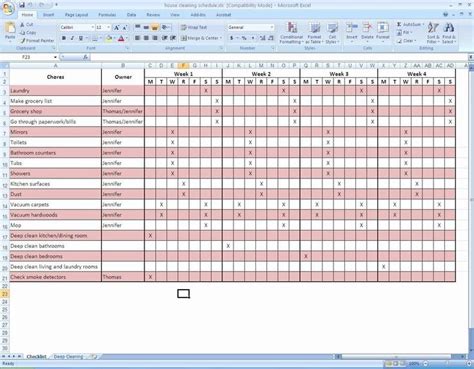
Task: Open the Insert ribbon tab
Action: click(x=48, y=15)
